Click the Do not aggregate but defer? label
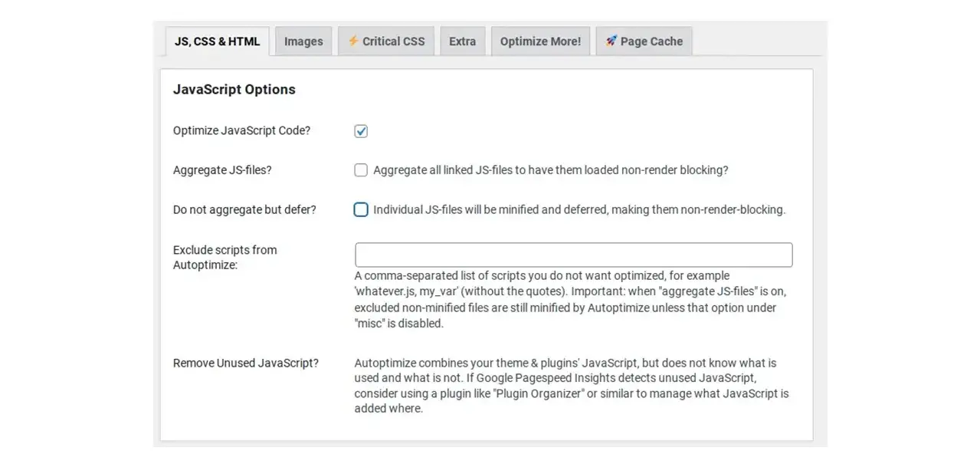 click(244, 209)
